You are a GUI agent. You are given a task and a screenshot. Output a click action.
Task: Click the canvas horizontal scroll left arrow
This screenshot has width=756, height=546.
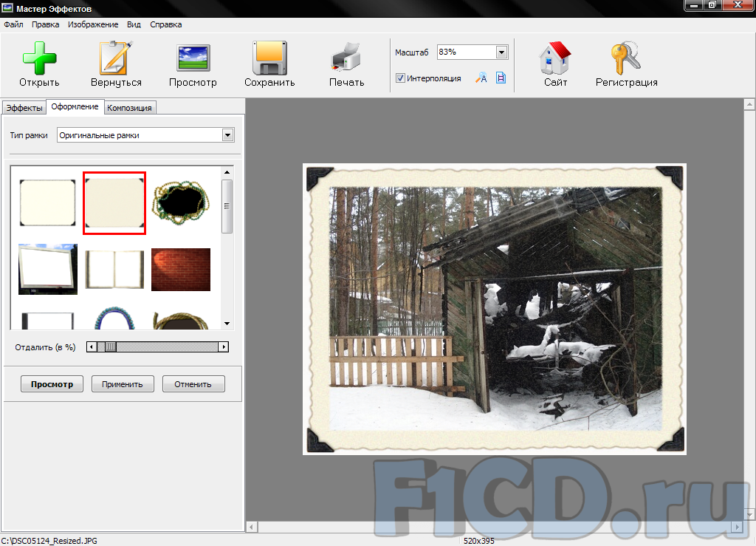click(x=252, y=528)
